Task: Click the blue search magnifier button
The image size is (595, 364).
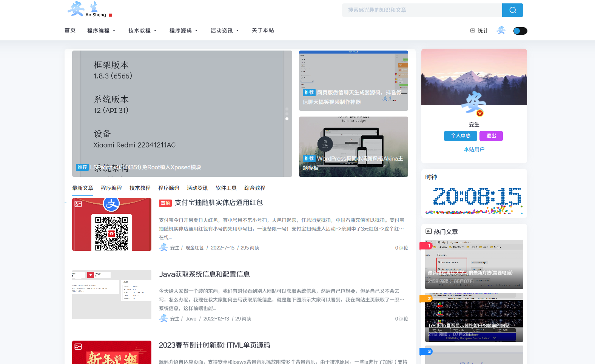Action: (512, 10)
